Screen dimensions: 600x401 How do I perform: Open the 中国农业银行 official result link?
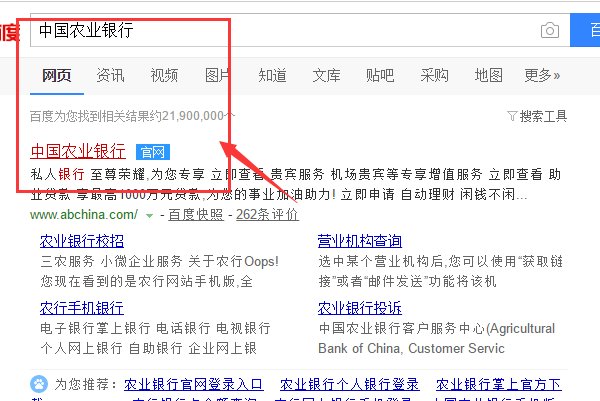coord(78,151)
